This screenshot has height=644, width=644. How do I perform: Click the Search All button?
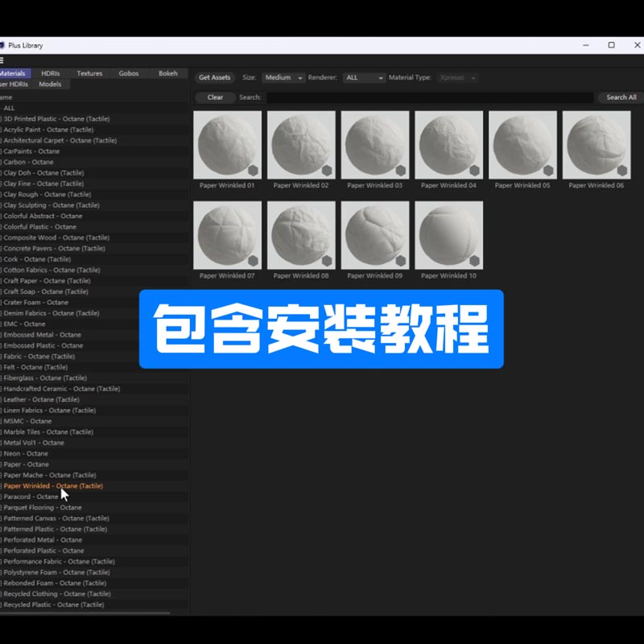(621, 97)
